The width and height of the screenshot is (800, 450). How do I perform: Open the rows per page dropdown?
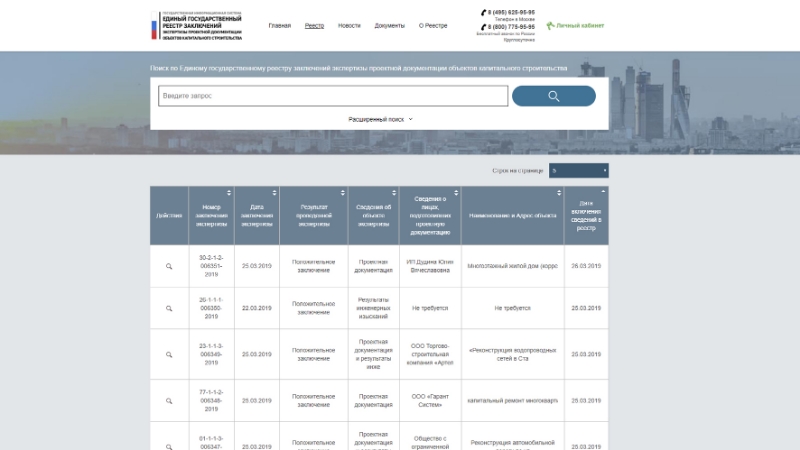coord(578,171)
